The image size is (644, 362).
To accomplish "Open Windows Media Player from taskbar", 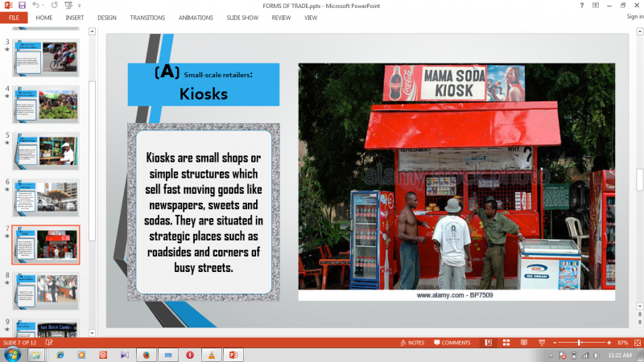I will [x=81, y=355].
